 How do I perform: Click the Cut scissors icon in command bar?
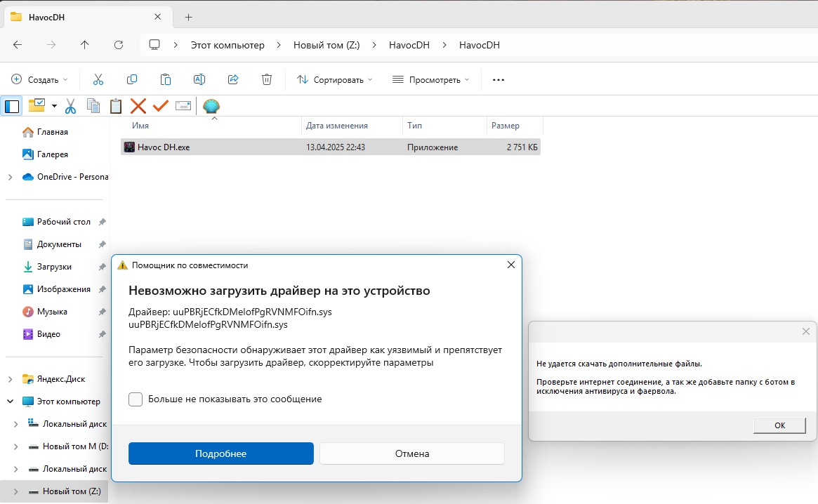98,79
